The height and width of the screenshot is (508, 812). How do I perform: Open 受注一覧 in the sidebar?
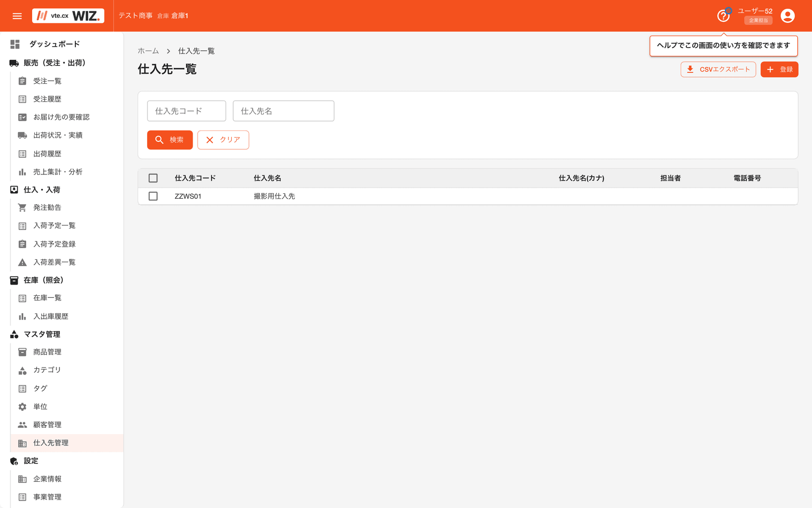point(47,81)
